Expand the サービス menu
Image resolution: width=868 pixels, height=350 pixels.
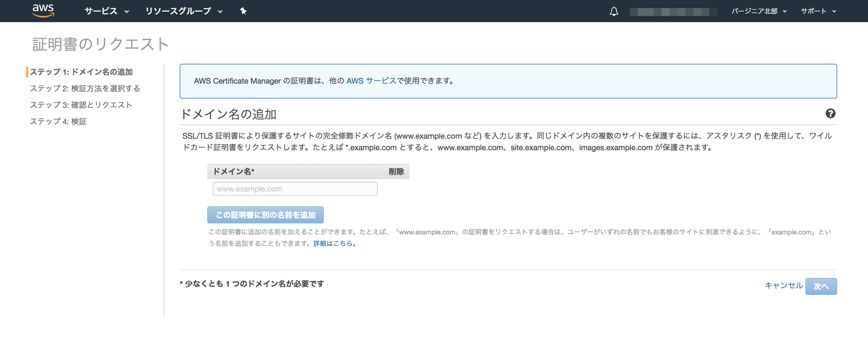[x=107, y=11]
